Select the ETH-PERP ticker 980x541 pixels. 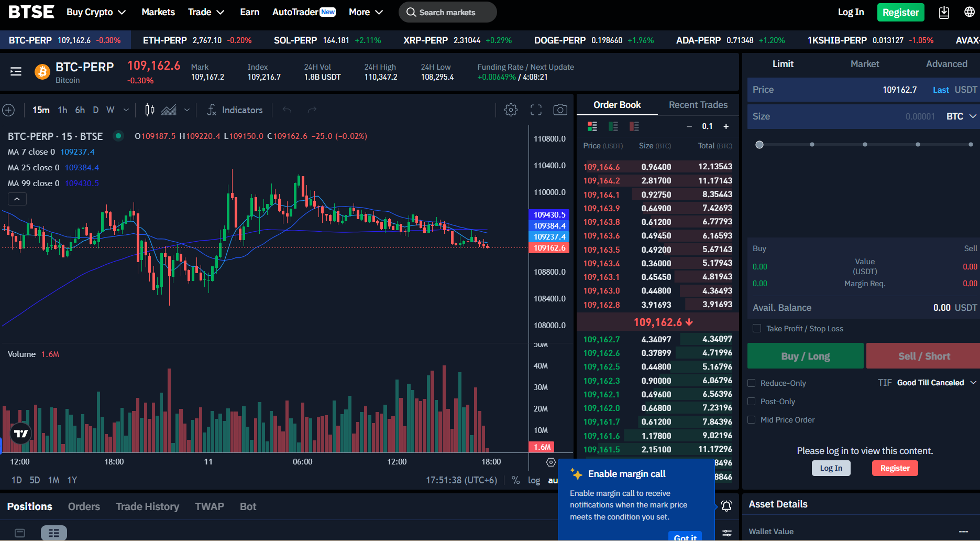[197, 40]
